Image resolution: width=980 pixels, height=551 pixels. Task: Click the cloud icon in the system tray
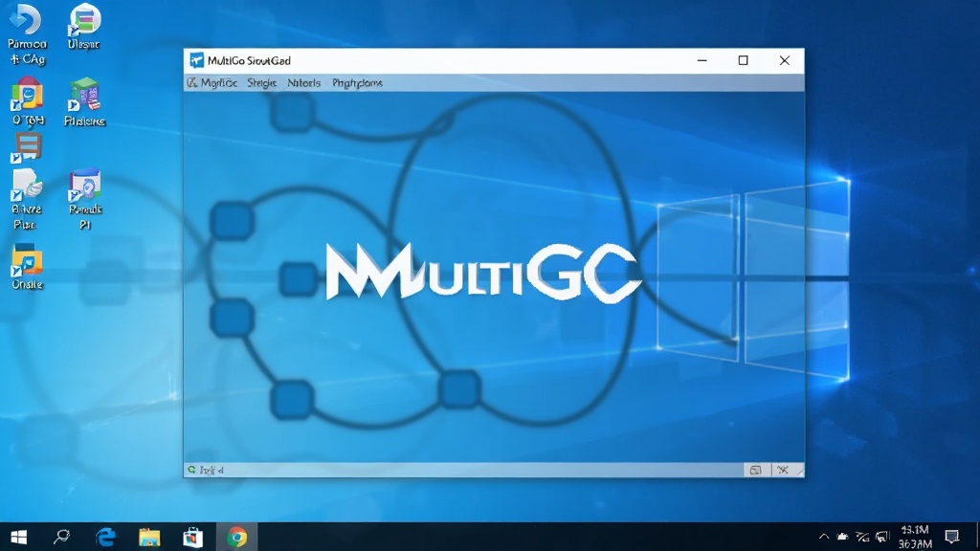pyautogui.click(x=842, y=537)
